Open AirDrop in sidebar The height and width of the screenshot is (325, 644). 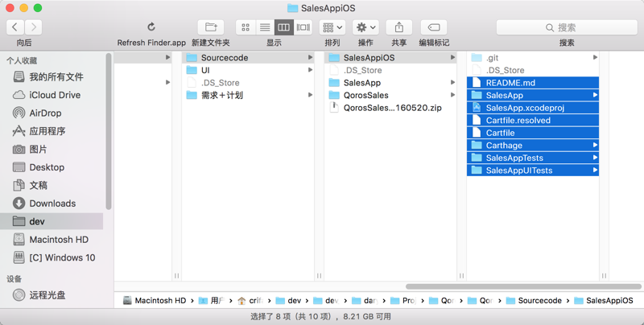click(x=52, y=113)
